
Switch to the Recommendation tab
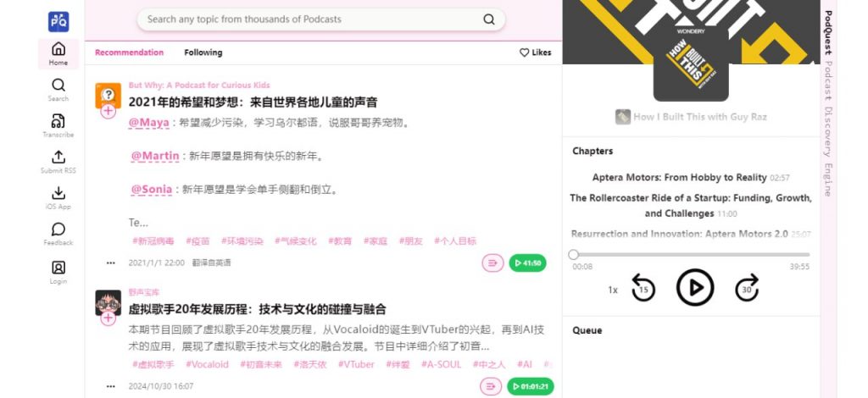click(129, 53)
